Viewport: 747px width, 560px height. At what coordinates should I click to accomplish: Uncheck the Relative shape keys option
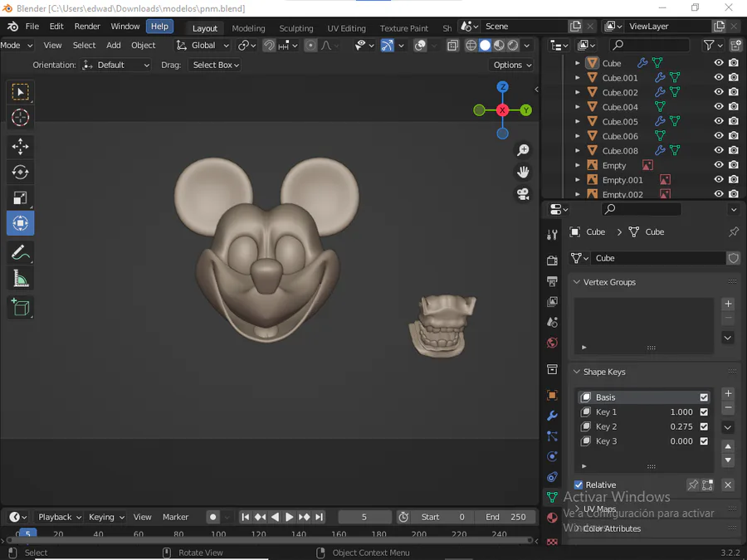tap(579, 485)
